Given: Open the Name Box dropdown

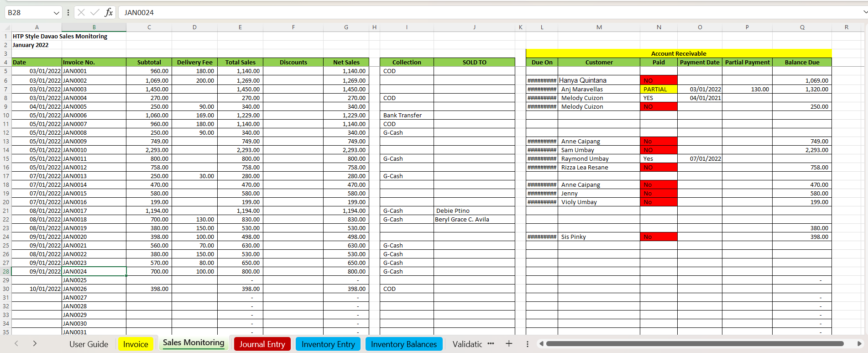Looking at the screenshot, I should [56, 13].
